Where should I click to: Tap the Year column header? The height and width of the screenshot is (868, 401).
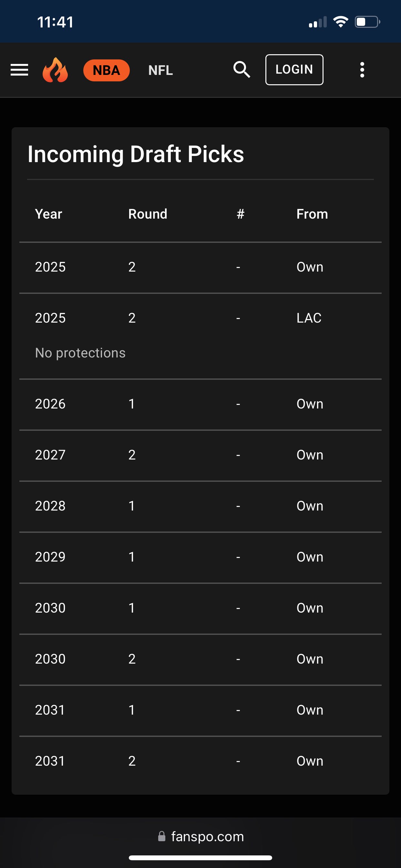click(48, 214)
